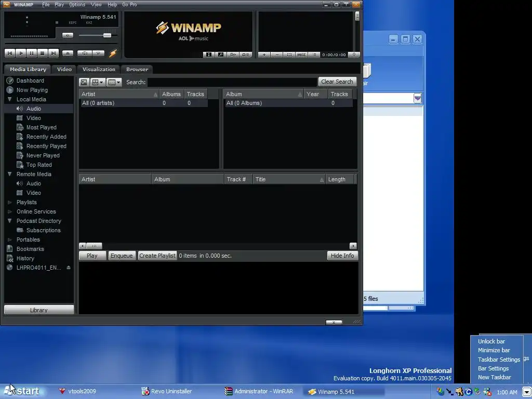Click the album art view toolbar button
Viewport: 532px width, 399px height.
pyautogui.click(x=84, y=82)
